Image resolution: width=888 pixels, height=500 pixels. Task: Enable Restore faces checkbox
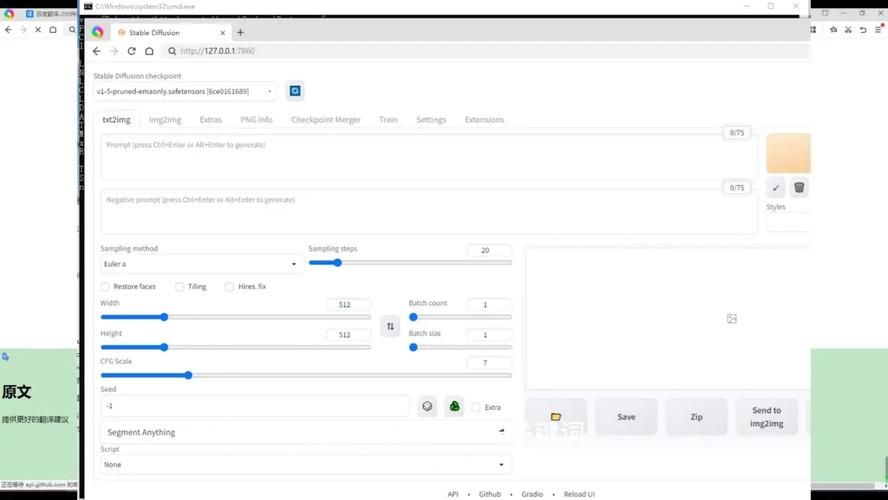pyautogui.click(x=105, y=287)
